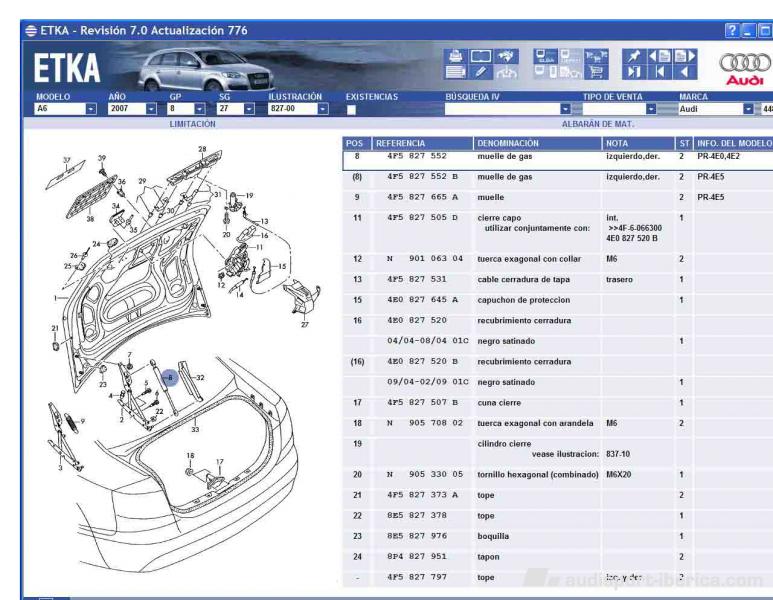Click the lined list sheet icon
Image resolution: width=773 pixels, height=600 pixels.
point(456,72)
